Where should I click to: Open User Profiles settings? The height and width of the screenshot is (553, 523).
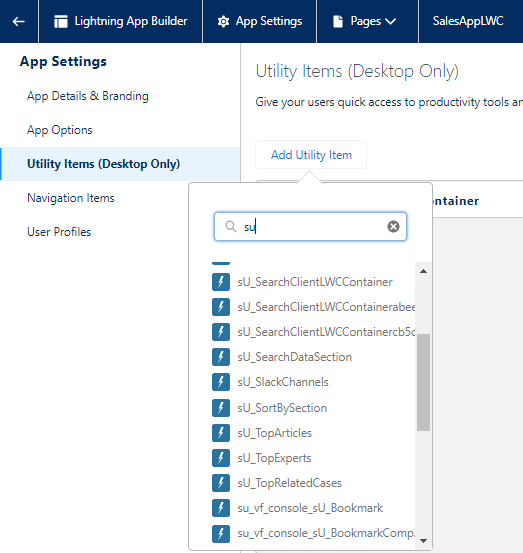(59, 232)
